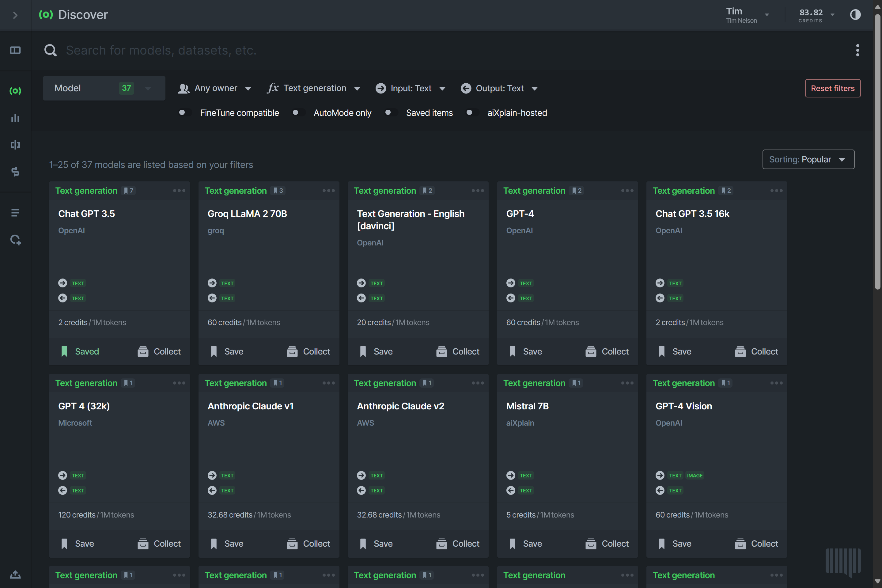Save the Anthropic Claude v2 model
Viewport: 882px width, 588px height.
pos(376,543)
